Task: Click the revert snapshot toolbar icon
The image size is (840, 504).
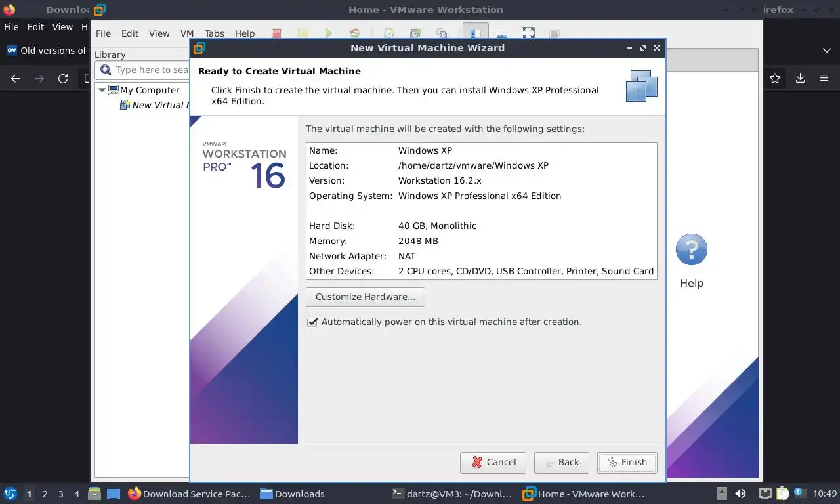Action: (415, 33)
